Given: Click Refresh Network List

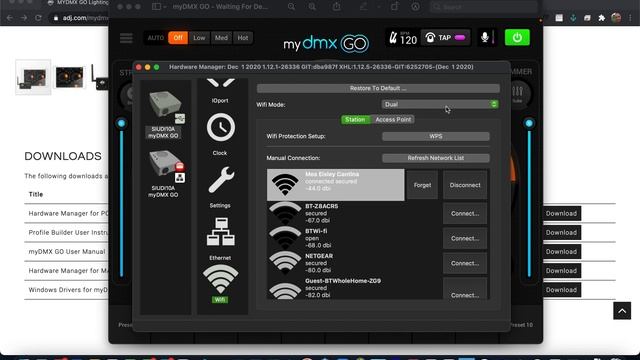Looking at the screenshot, I should (x=436, y=158).
